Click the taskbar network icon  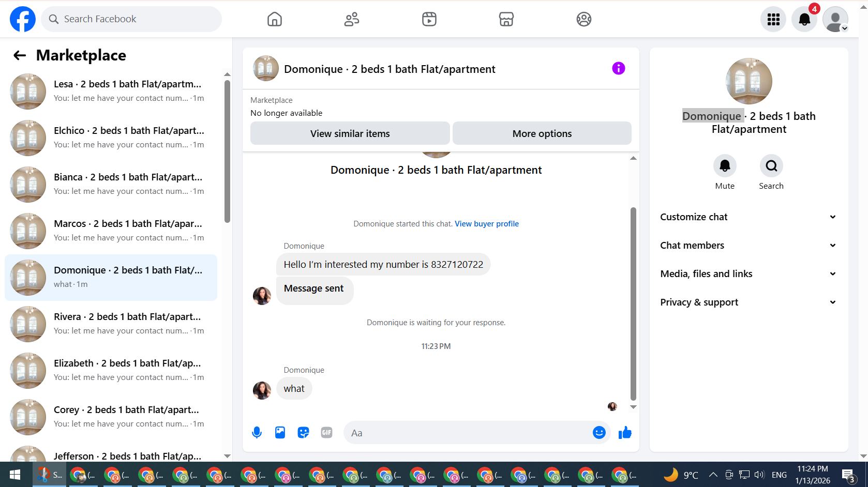[744, 475]
